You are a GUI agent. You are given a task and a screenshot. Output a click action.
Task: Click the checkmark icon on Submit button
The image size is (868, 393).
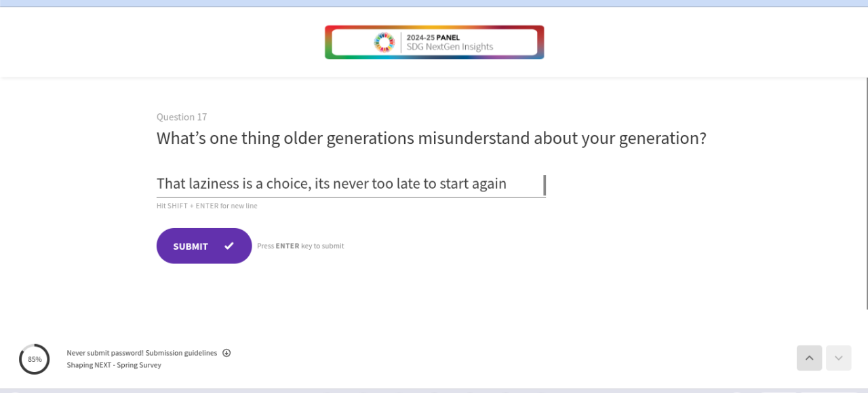coord(229,246)
